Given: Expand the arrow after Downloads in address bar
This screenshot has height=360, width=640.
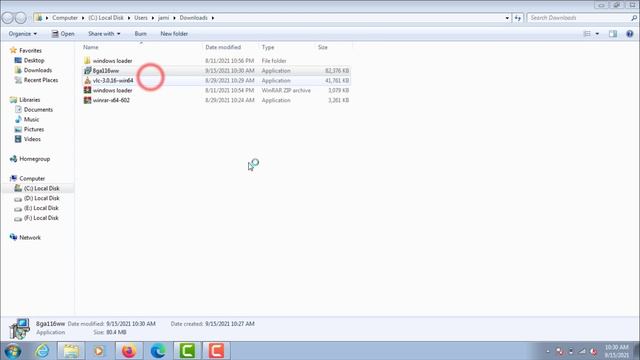Looking at the screenshot, I should [x=213, y=18].
